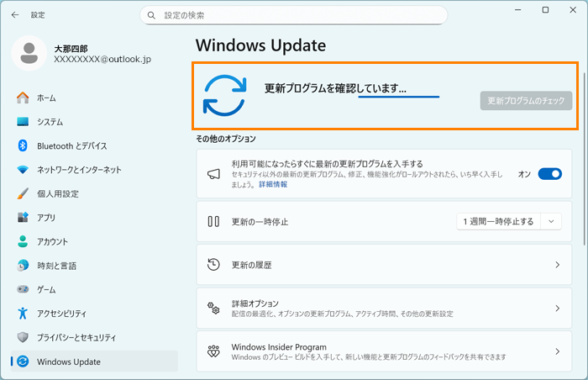588x380 pixels.
Task: Click the gears icon for 詳細オプション
Action: [x=213, y=308]
